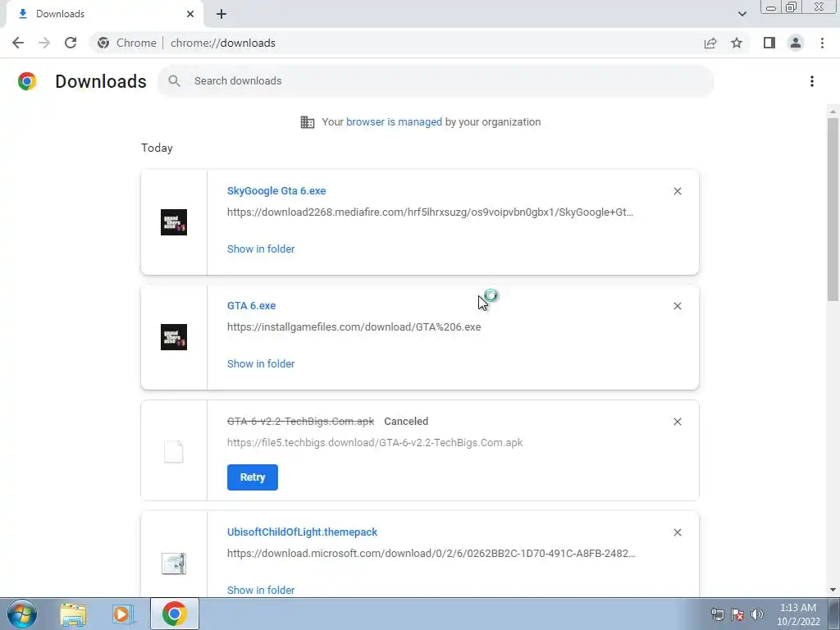Viewport: 840px width, 630px height.
Task: Click the themepack file icon
Action: point(174,564)
